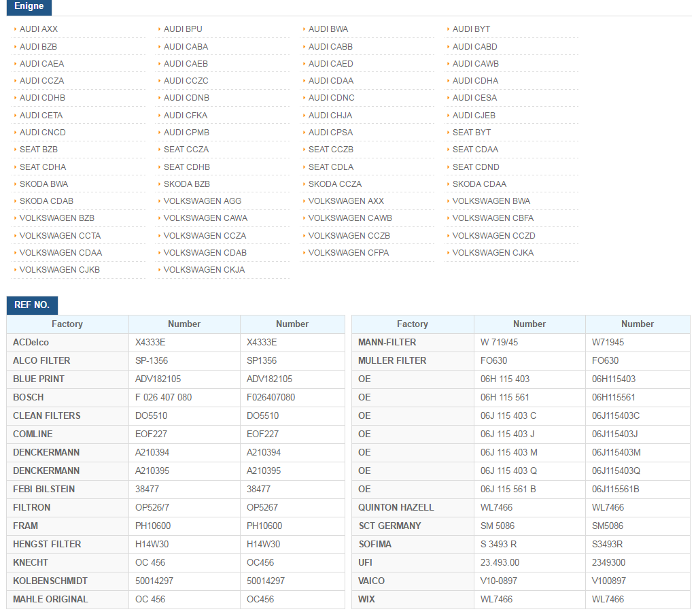
Task: Select AUDI CDNC engine link
Action: point(331,97)
